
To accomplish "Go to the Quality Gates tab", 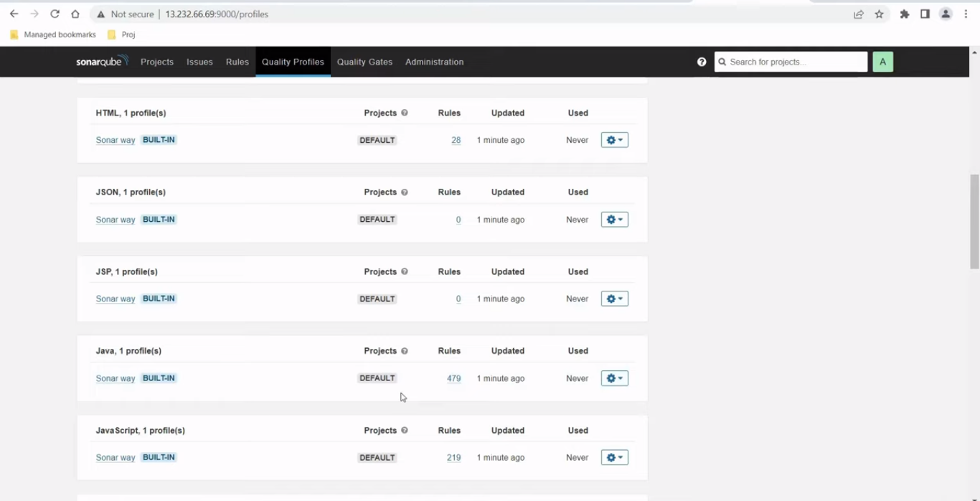I will (x=364, y=62).
